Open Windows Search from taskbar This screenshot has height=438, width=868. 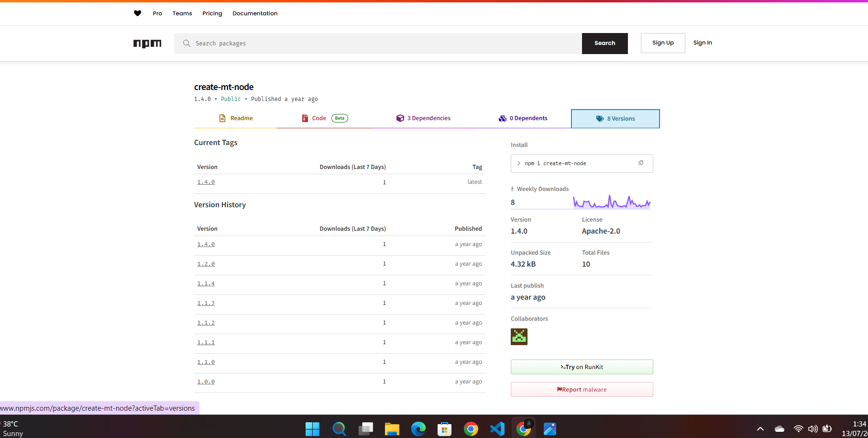pos(339,429)
